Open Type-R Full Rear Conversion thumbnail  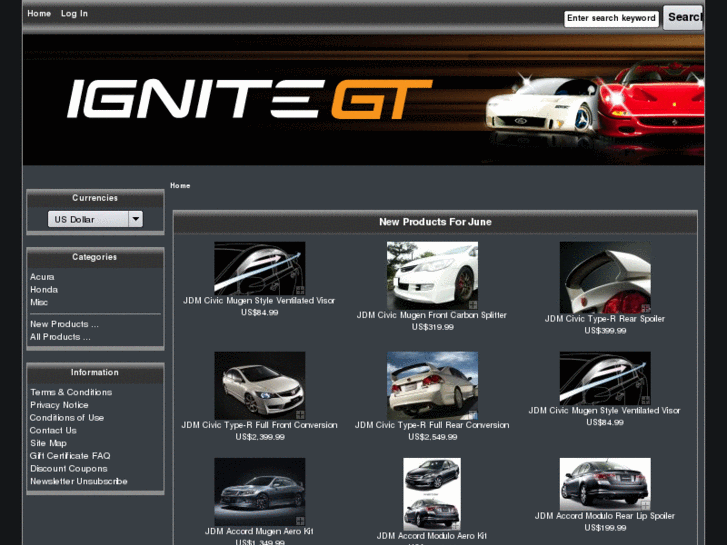[x=433, y=385]
